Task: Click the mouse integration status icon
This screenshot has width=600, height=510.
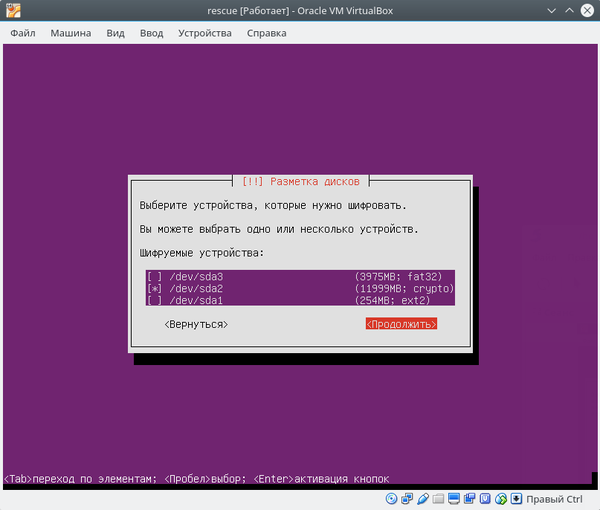Action: 501,499
